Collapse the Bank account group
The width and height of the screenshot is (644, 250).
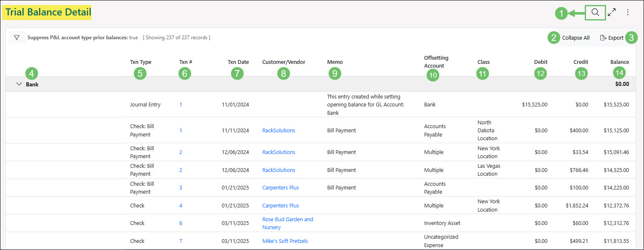(x=19, y=84)
